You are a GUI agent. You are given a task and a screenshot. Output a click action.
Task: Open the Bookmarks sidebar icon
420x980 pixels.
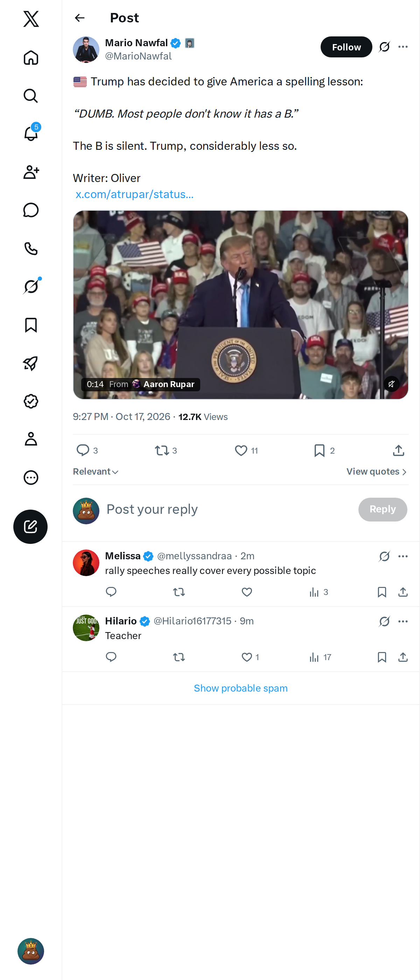pyautogui.click(x=31, y=325)
